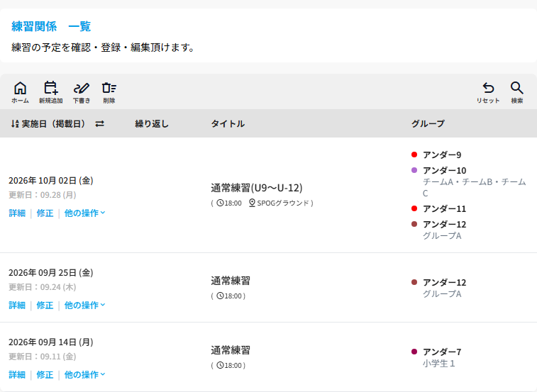Open 詳細 for the 09月14日 practice
The width and height of the screenshot is (537, 392).
tap(17, 374)
